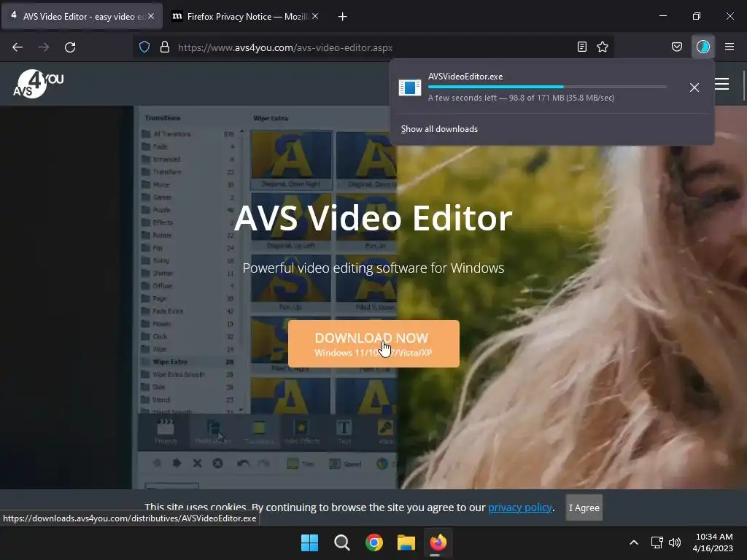Open File Explorer from taskbar

click(406, 542)
